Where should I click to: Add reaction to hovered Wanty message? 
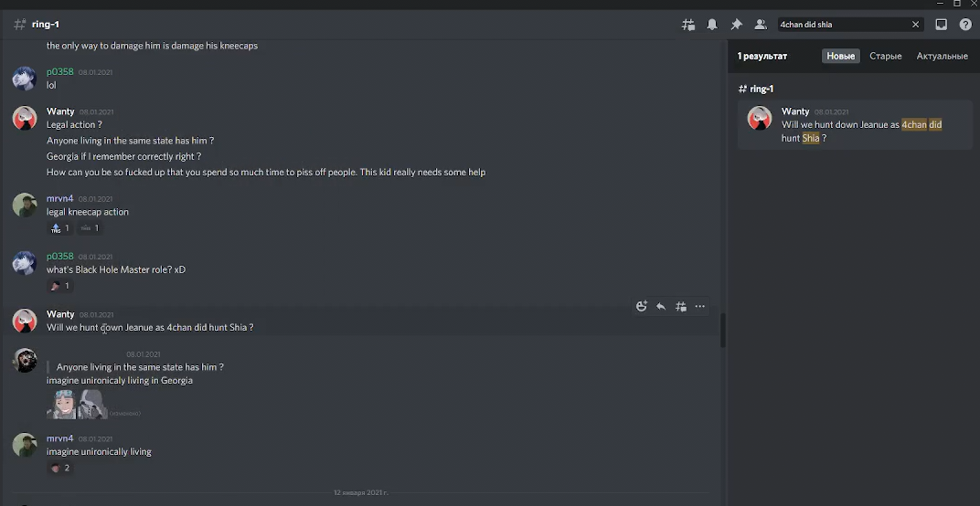pyautogui.click(x=642, y=307)
